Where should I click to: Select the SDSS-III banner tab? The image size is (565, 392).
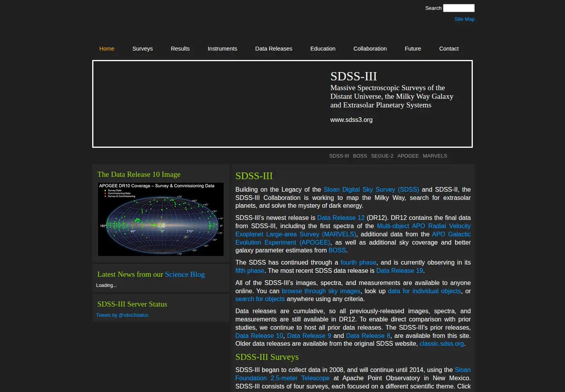[x=339, y=156]
